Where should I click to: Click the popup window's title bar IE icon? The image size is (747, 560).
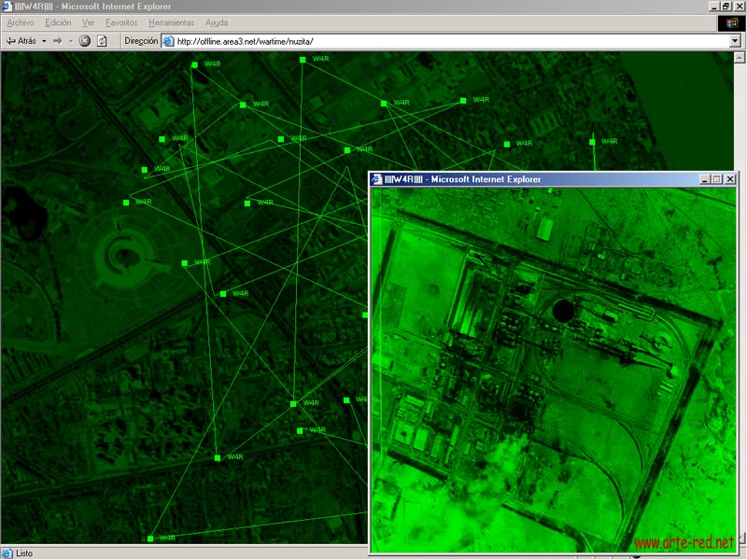click(377, 179)
